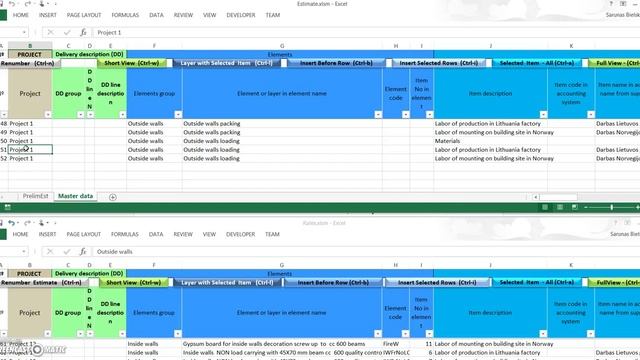Click Help question mark in top window
The image size is (640, 360).
click(611, 4)
